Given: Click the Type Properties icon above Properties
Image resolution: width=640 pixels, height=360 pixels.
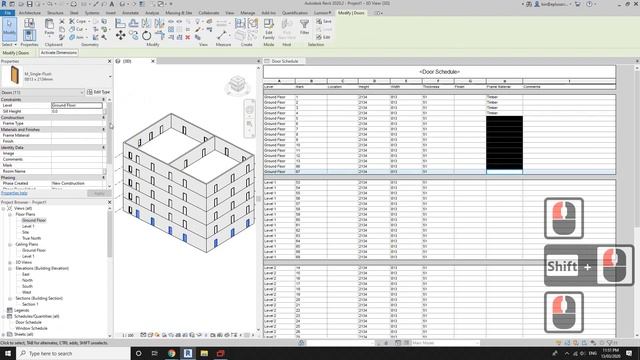Looking at the screenshot, I should tap(29, 23).
